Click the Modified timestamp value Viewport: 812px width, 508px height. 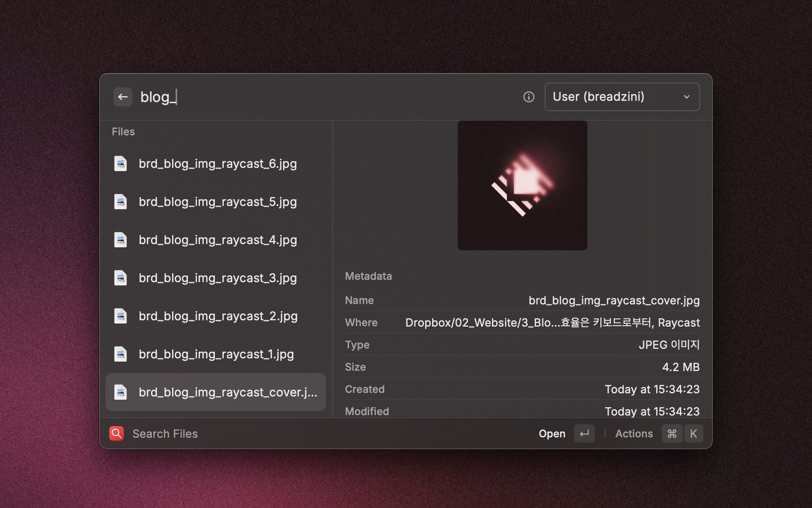[652, 412]
